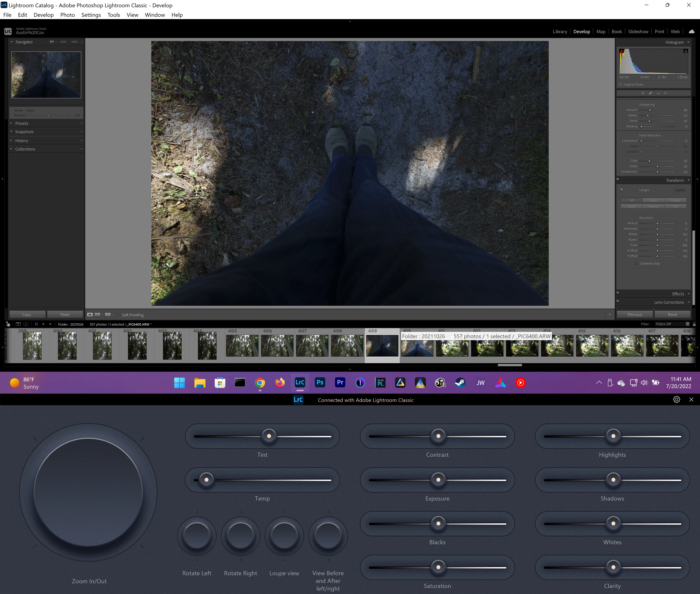Click the Exposure slider knob
This screenshot has height=594, width=700.
tap(438, 480)
